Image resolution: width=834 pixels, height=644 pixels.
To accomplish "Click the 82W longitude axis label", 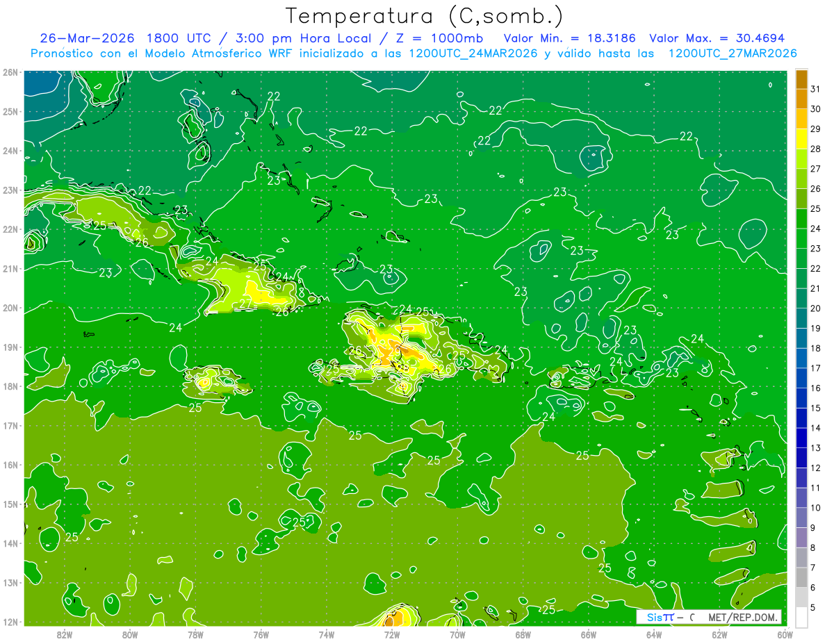I will [65, 634].
